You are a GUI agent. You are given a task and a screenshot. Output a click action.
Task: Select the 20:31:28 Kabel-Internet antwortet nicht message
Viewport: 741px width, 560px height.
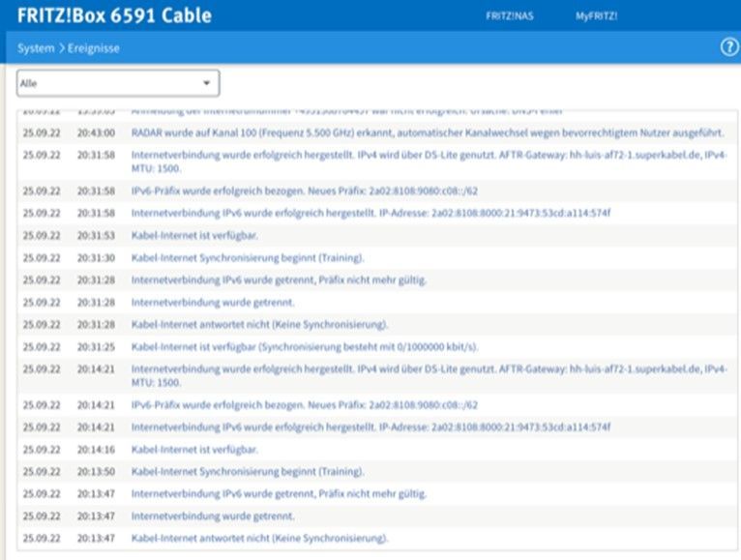(259, 325)
